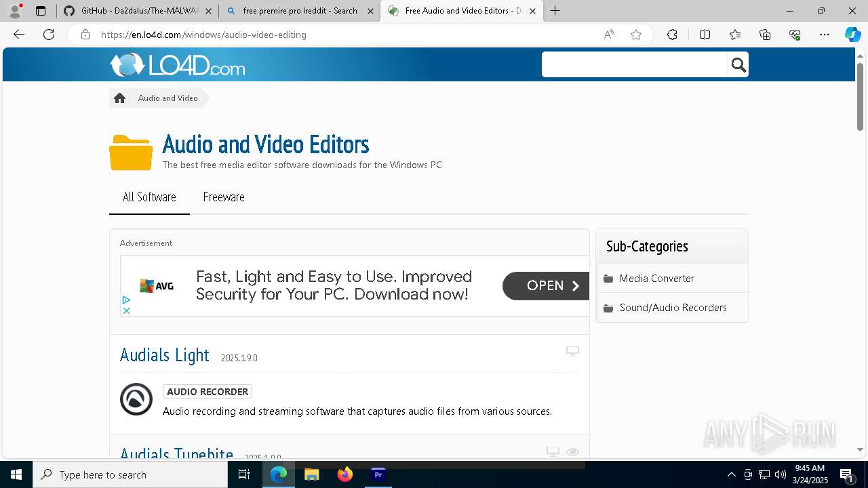This screenshot has width=868, height=488.
Task: Click the Windows taskbar search box
Action: click(130, 474)
